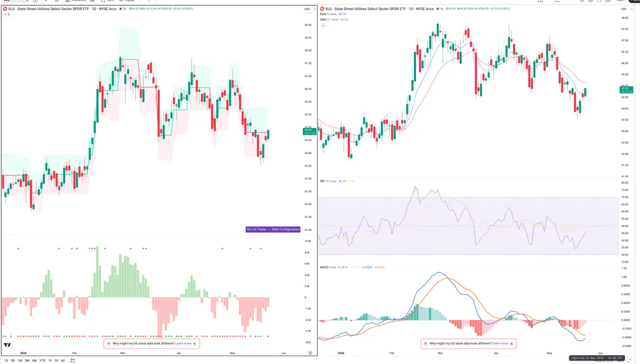Click XLU logo icon in left chart

point(5,9)
